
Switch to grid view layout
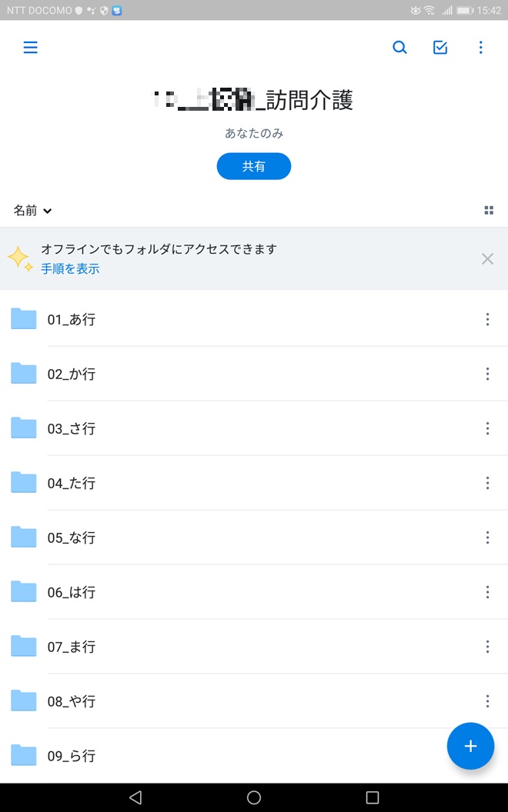(x=489, y=211)
